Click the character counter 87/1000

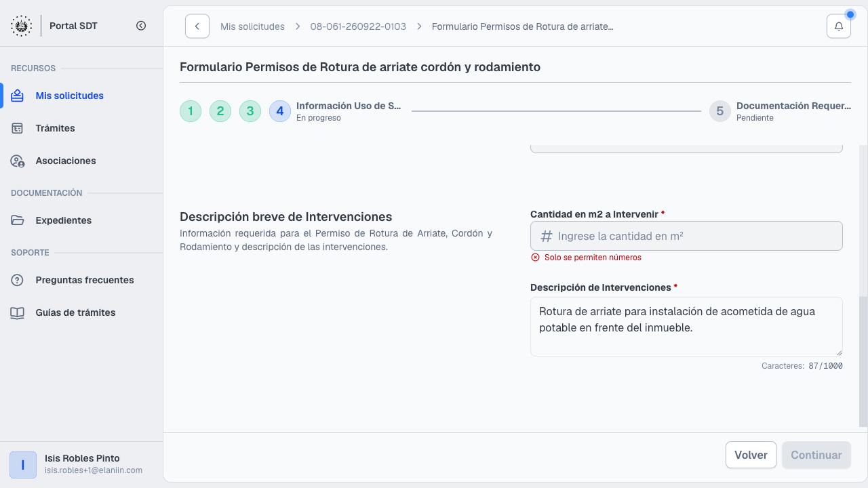[x=825, y=366]
